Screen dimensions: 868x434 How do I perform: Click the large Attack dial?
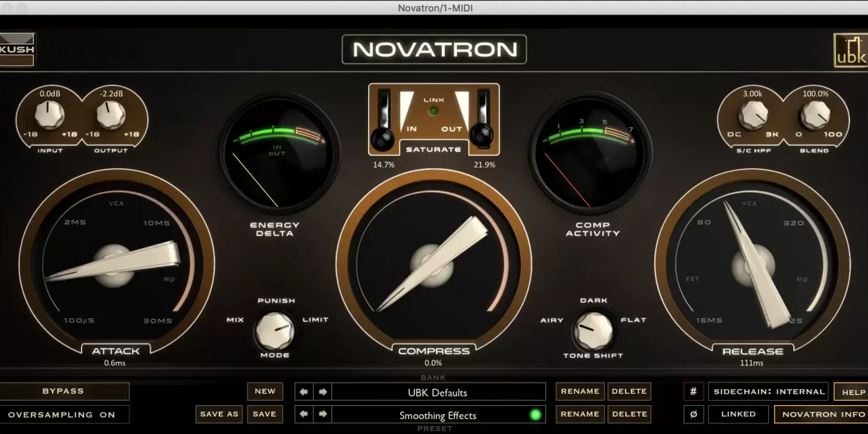coord(116,265)
